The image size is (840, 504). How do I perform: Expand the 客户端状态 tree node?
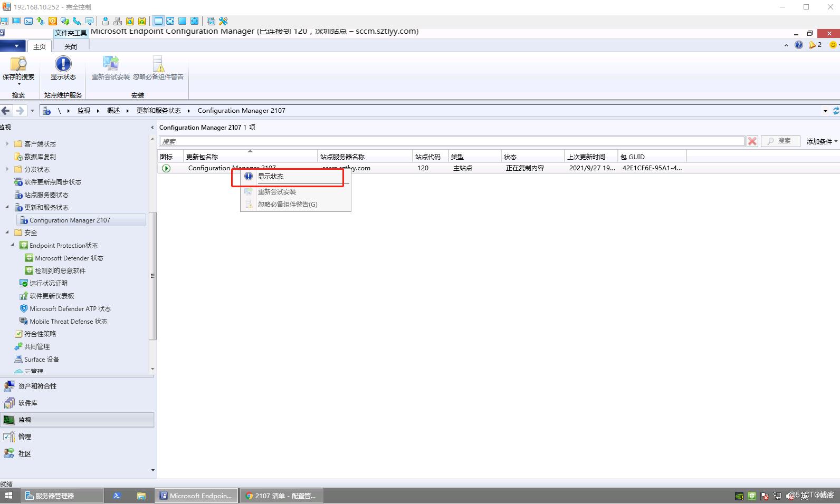click(x=7, y=144)
